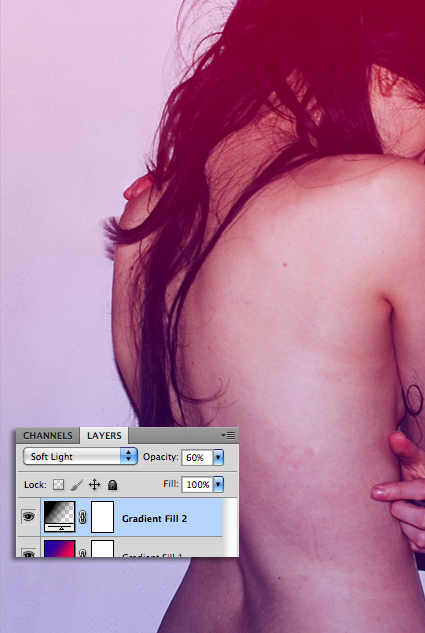Open the Opacity slider arrow

click(x=218, y=457)
